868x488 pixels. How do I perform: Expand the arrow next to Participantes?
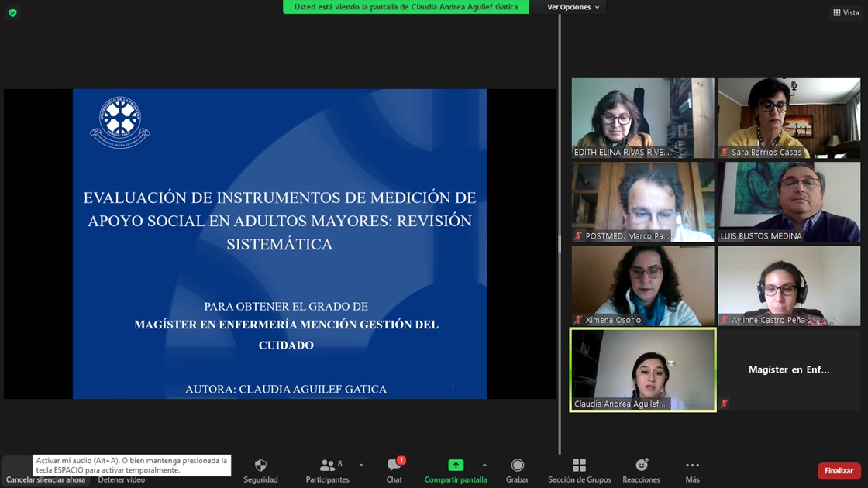tap(361, 466)
